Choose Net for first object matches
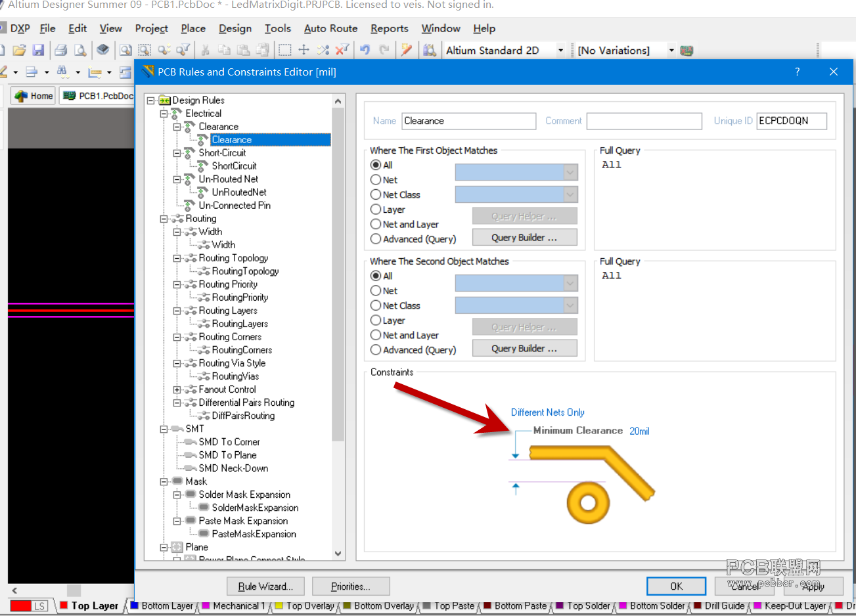Image resolution: width=856 pixels, height=616 pixels. pos(376,179)
